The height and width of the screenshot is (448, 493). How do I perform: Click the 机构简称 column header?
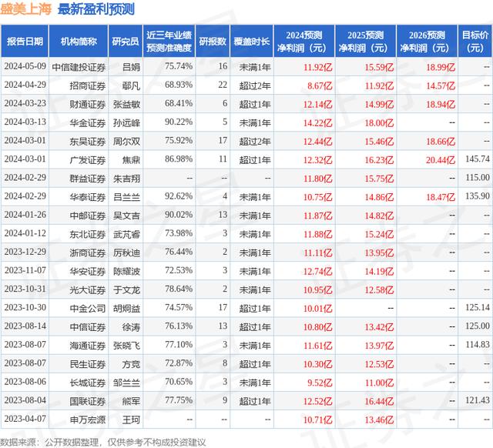click(x=79, y=41)
